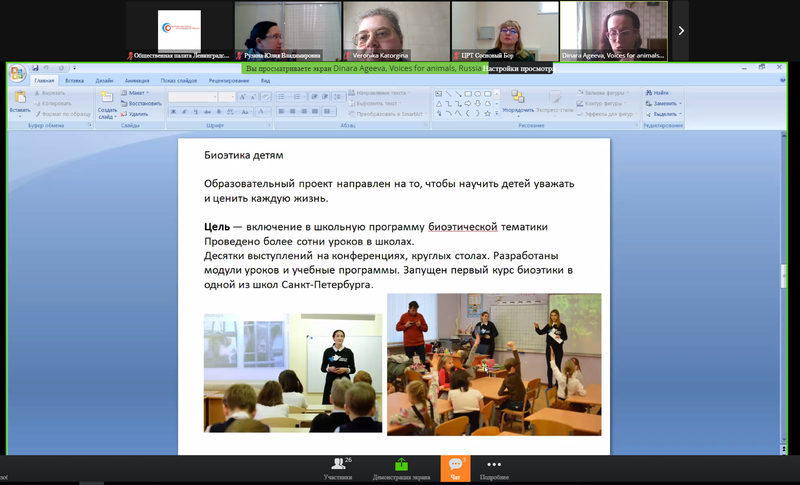The height and width of the screenshot is (485, 800).
Task: Show next video participants arrow
Action: click(681, 31)
